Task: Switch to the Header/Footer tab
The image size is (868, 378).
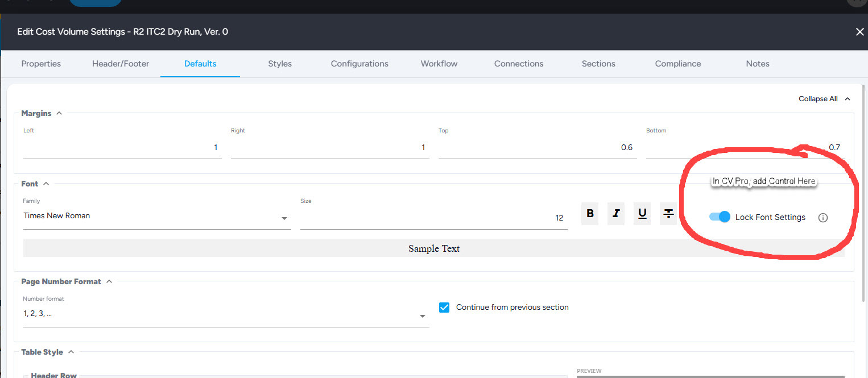Action: pos(121,64)
